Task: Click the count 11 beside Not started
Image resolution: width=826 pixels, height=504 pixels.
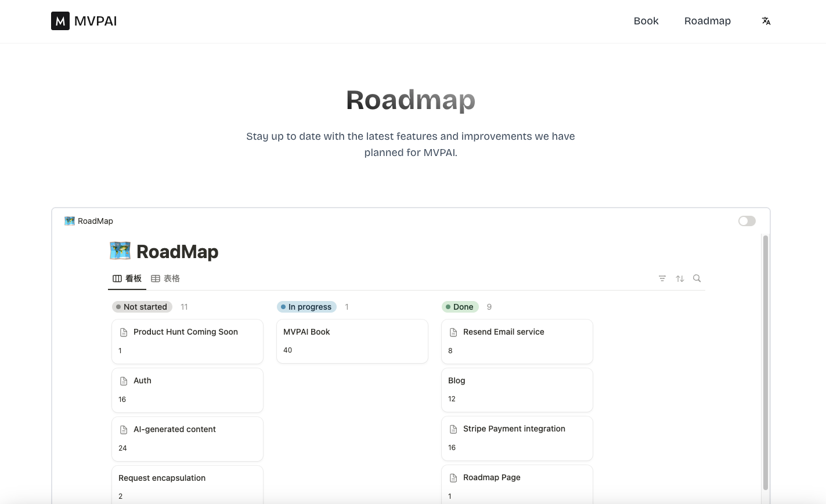Action: pyautogui.click(x=184, y=307)
